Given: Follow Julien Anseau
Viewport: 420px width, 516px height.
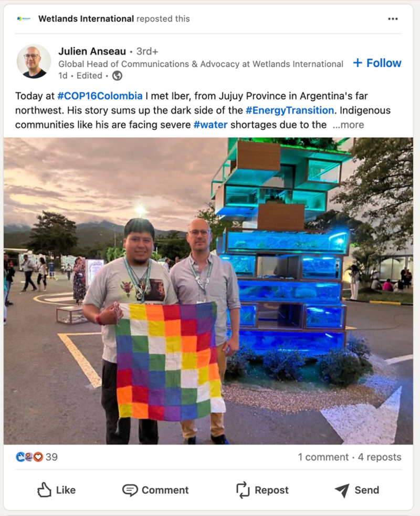Looking at the screenshot, I should [x=377, y=63].
